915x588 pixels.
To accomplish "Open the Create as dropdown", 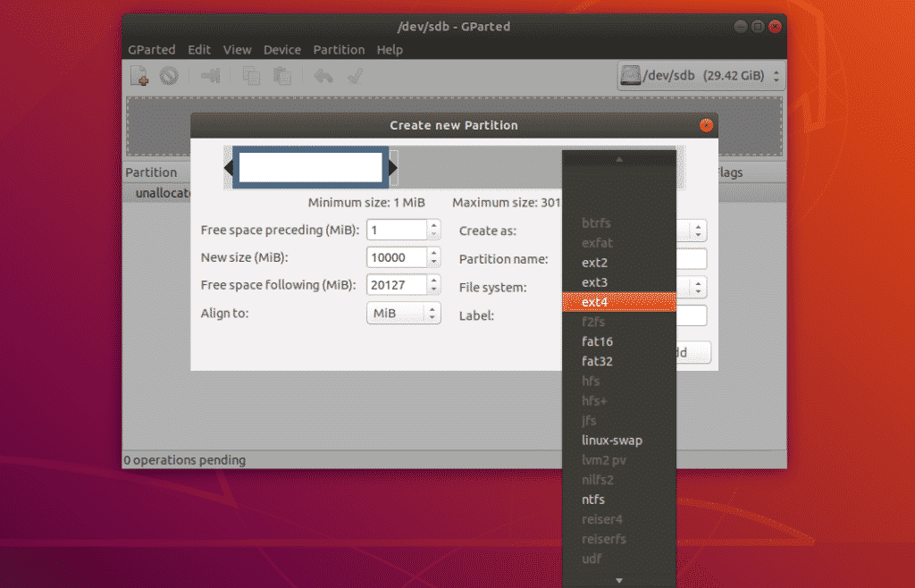I will 696,230.
